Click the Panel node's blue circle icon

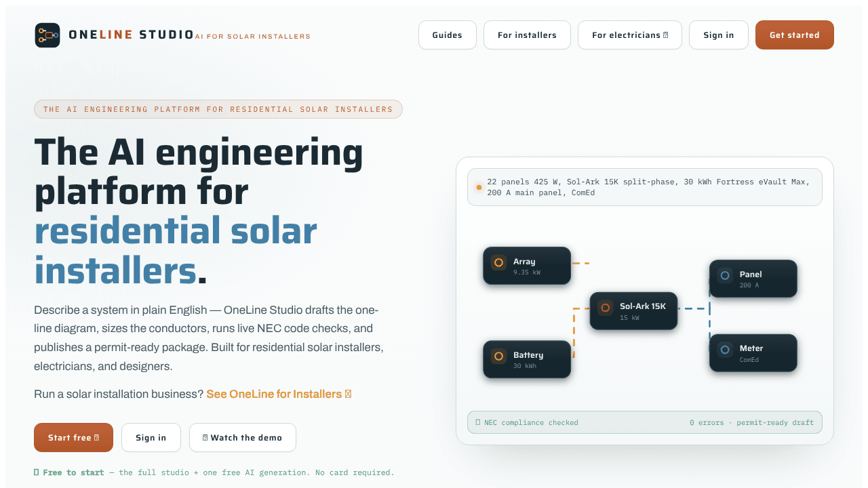tap(725, 276)
